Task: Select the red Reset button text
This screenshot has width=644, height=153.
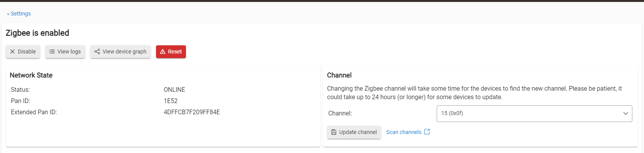Action: click(x=175, y=52)
